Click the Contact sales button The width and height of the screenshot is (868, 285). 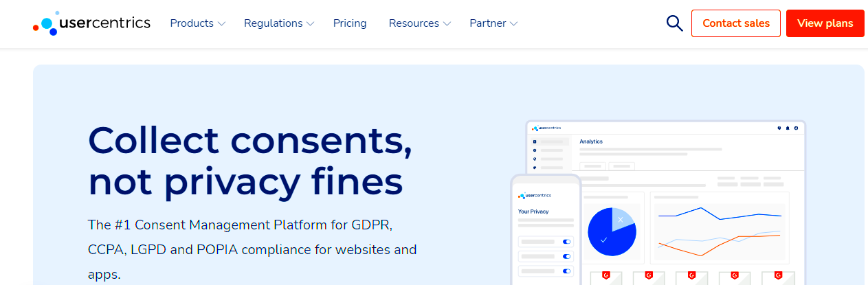coord(736,23)
